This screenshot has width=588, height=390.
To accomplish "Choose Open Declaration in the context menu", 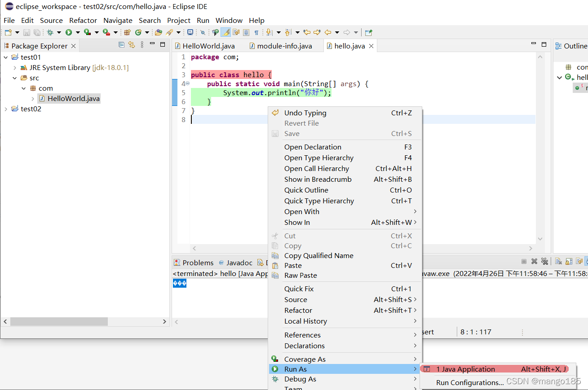I will pos(345,147).
